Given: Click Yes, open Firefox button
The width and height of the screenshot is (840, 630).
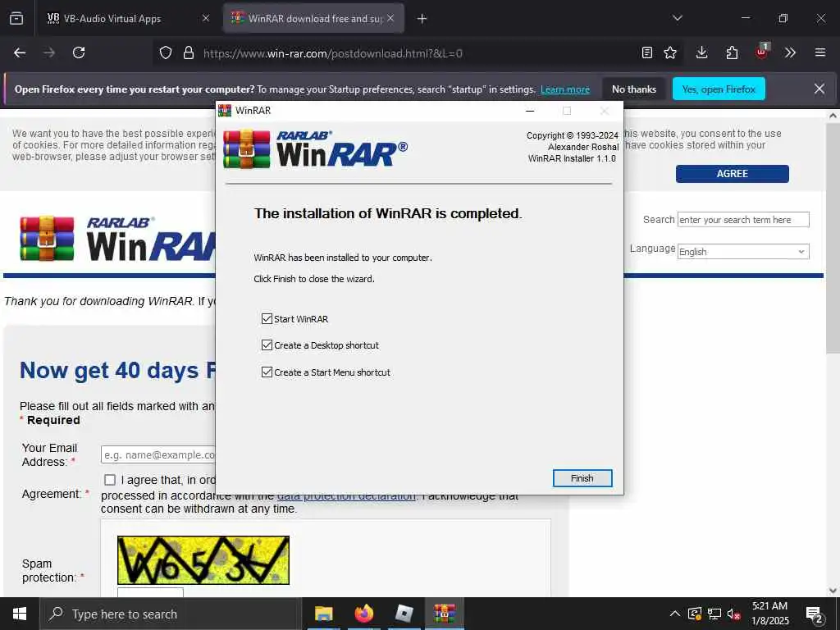Looking at the screenshot, I should tap(719, 89).
